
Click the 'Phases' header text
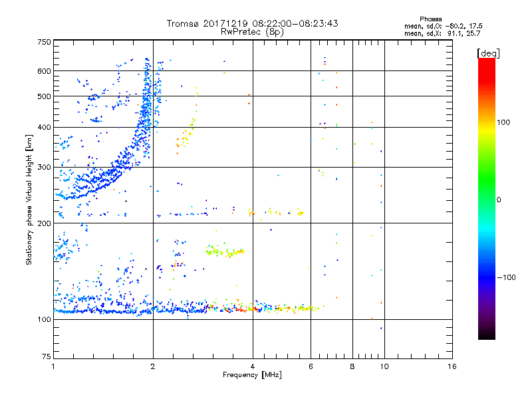click(x=430, y=19)
